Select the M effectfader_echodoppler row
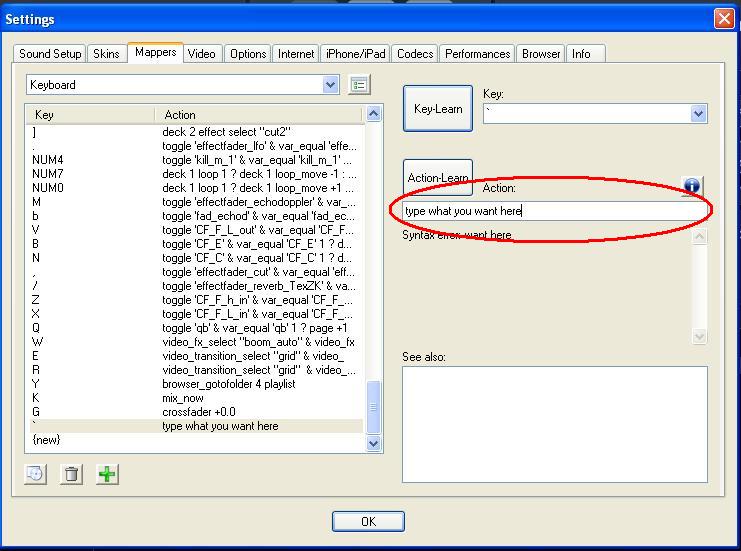The image size is (741, 551). (x=196, y=202)
